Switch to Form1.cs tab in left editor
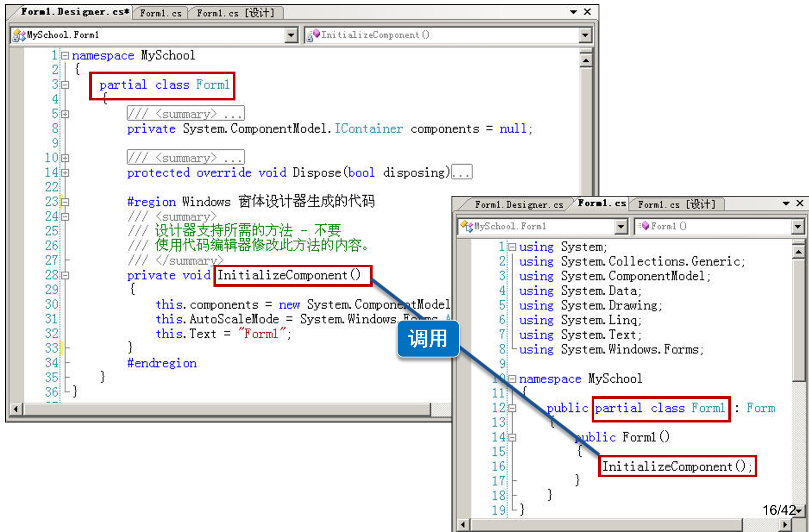The width and height of the screenshot is (809, 532). click(x=160, y=13)
